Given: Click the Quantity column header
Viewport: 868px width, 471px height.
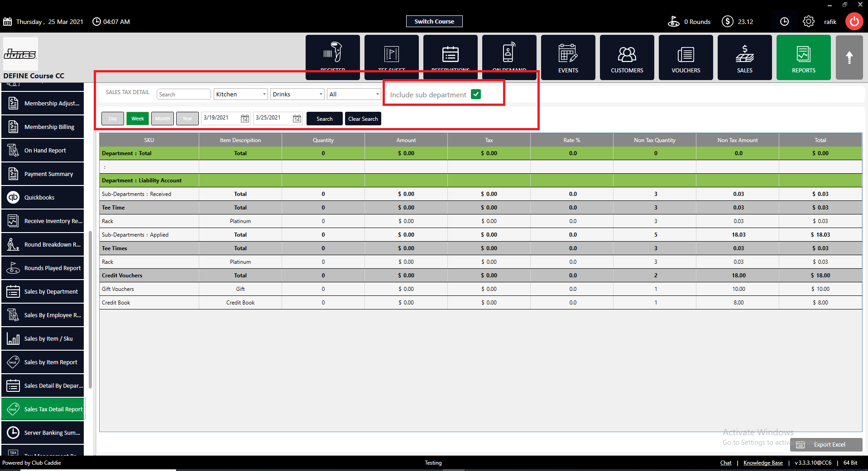Looking at the screenshot, I should [x=323, y=140].
